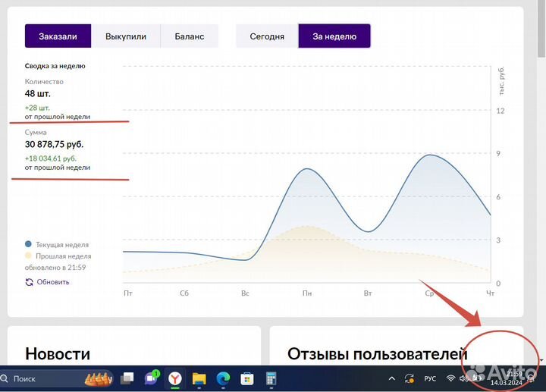Click the Windows Поиск search box

click(x=45, y=378)
